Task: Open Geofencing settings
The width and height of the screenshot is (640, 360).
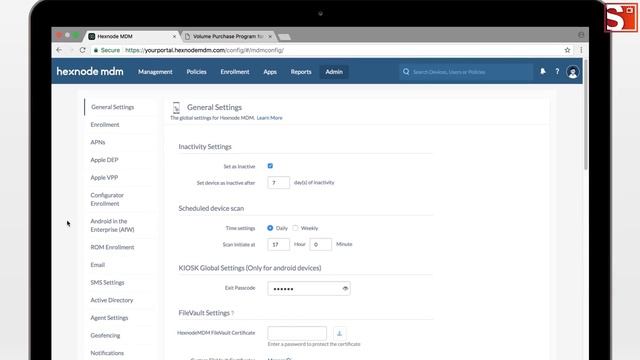Action: pyautogui.click(x=105, y=336)
